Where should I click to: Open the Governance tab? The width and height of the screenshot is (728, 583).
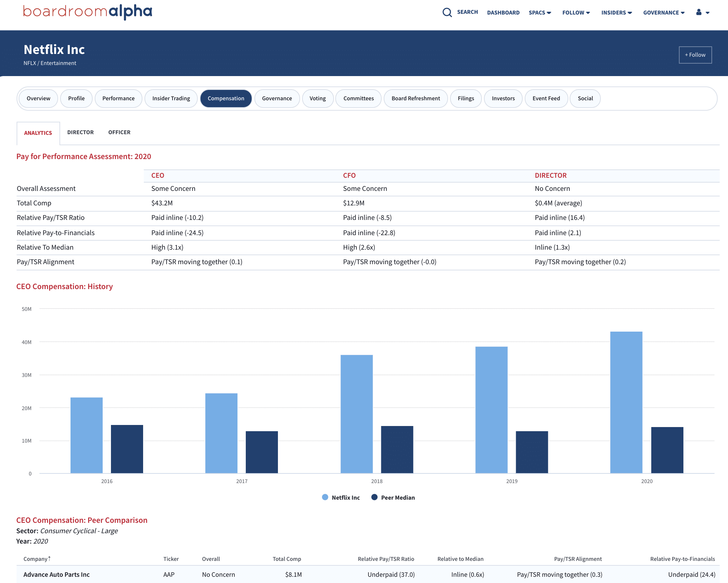[x=277, y=99]
